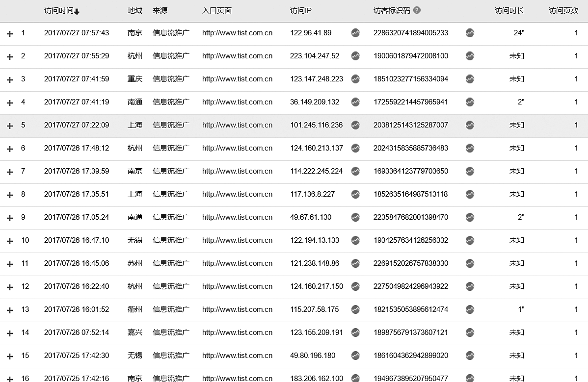This screenshot has width=588, height=382.
Task: Open the entry page link in row 12
Action: pyautogui.click(x=237, y=286)
